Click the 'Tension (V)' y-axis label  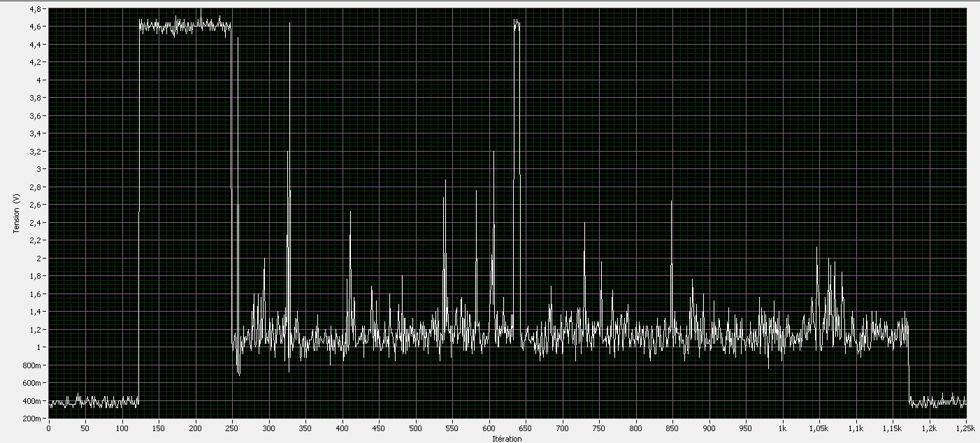point(15,213)
